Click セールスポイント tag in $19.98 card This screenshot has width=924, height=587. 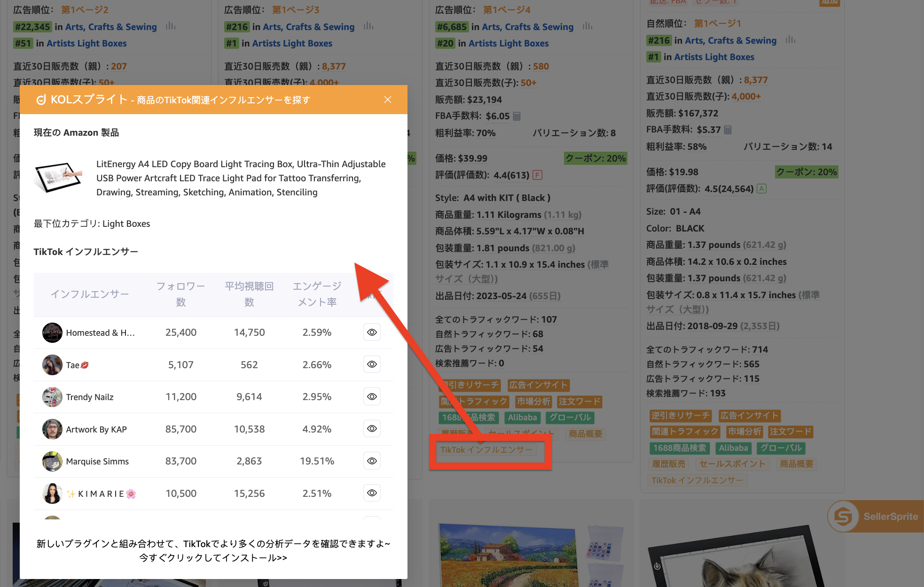732,464
